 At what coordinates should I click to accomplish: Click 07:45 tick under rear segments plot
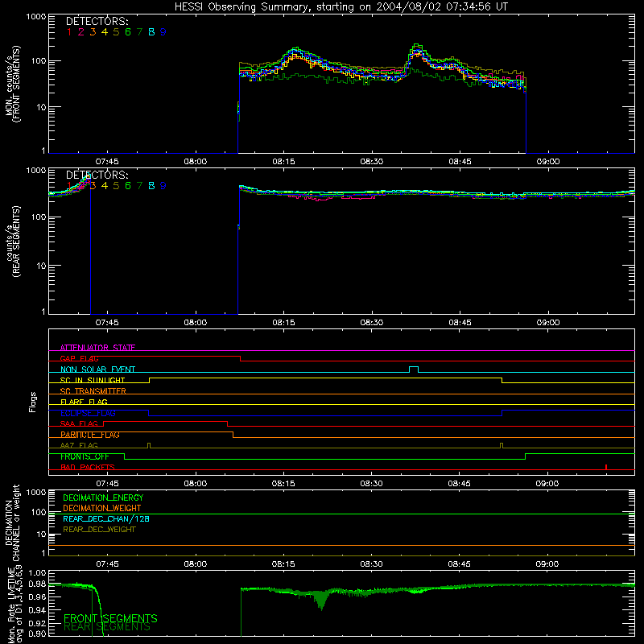coord(107,323)
